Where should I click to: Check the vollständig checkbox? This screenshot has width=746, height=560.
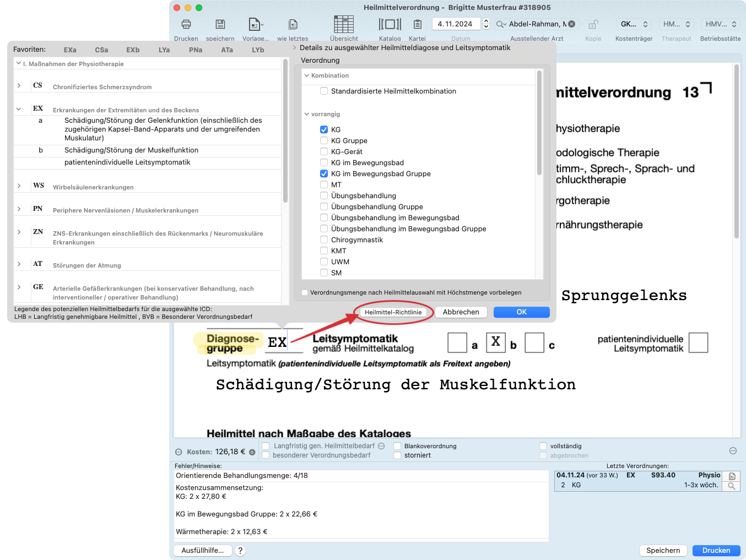pyautogui.click(x=543, y=446)
